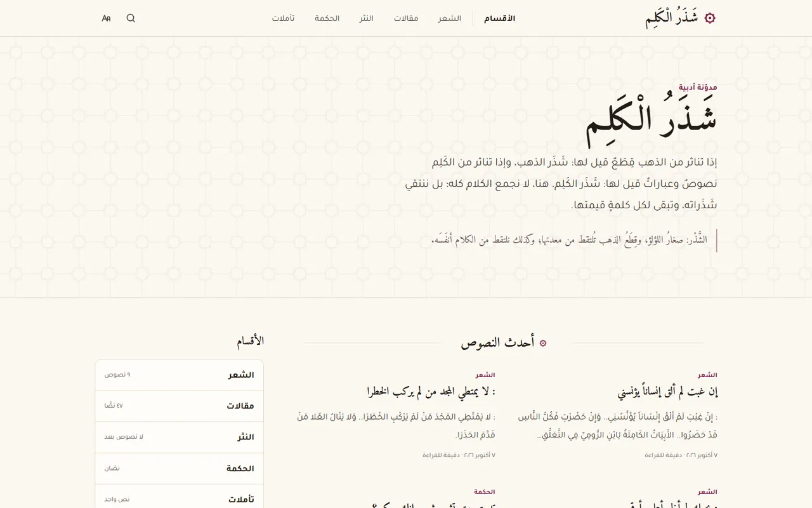The height and width of the screenshot is (508, 812).
Task: Open post titled إن غبت لم ألق إنساناً يؤنسني
Action: coord(667,392)
